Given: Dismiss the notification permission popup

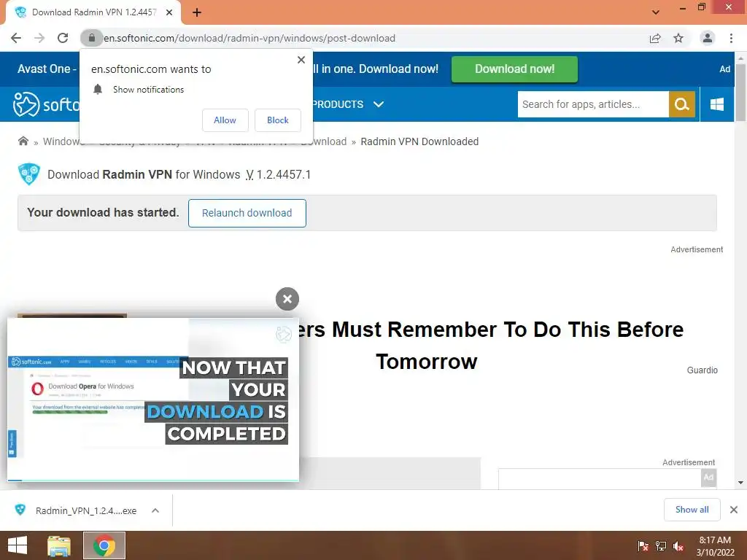Looking at the screenshot, I should 301,60.
